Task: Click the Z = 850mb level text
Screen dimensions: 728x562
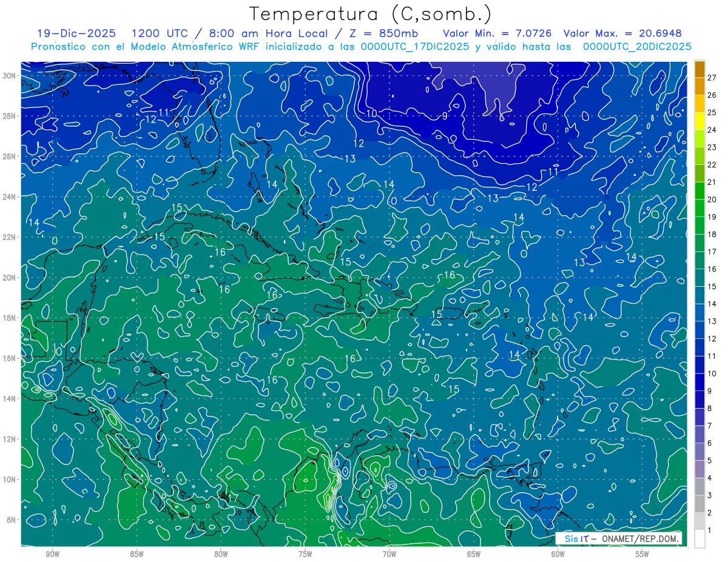Action: tap(384, 33)
